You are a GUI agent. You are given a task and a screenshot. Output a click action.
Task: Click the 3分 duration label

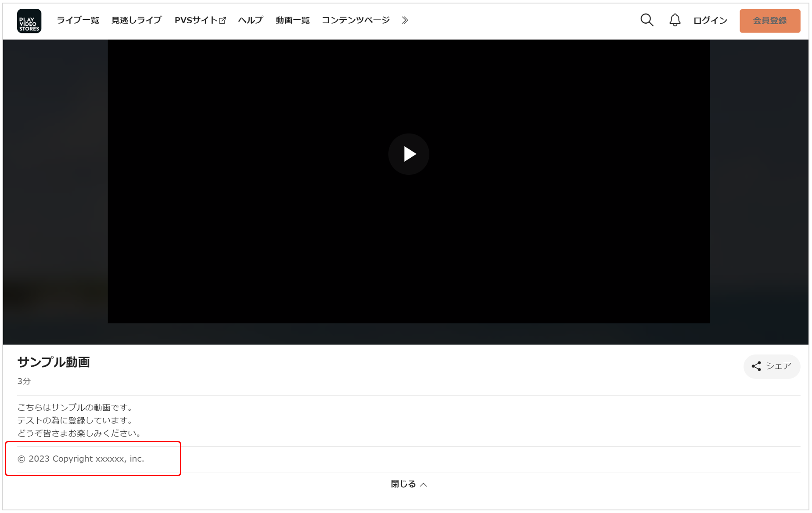(x=24, y=381)
